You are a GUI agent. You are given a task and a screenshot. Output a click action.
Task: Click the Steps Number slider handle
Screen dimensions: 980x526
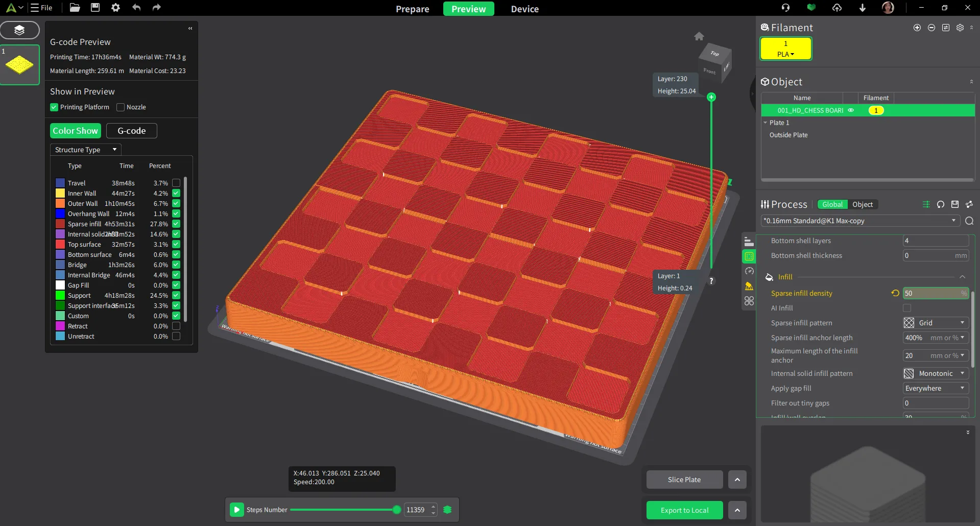(396, 510)
